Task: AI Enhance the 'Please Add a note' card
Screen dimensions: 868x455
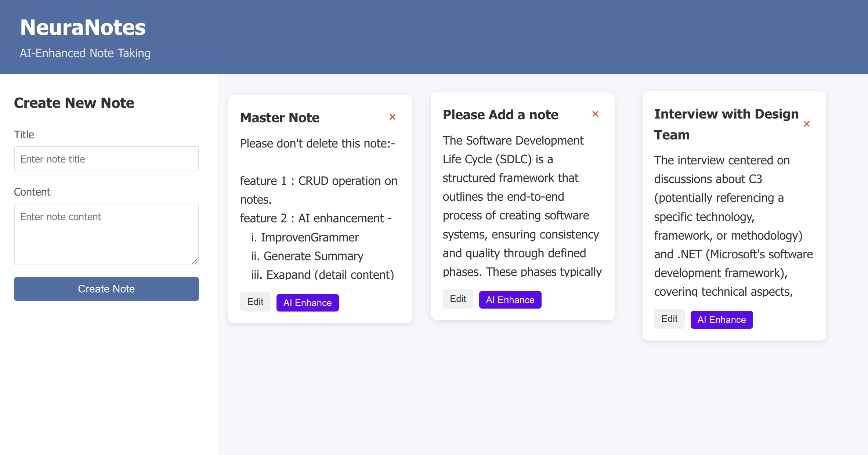Action: pos(510,300)
